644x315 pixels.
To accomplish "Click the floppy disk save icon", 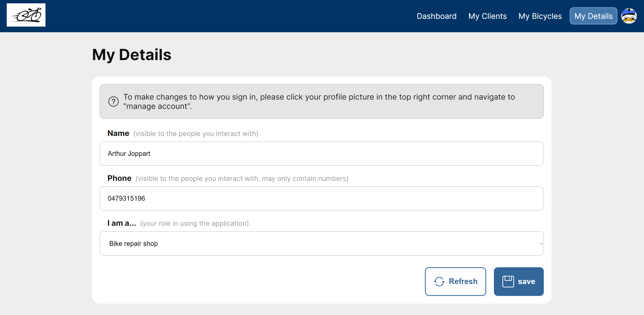I will [x=508, y=281].
